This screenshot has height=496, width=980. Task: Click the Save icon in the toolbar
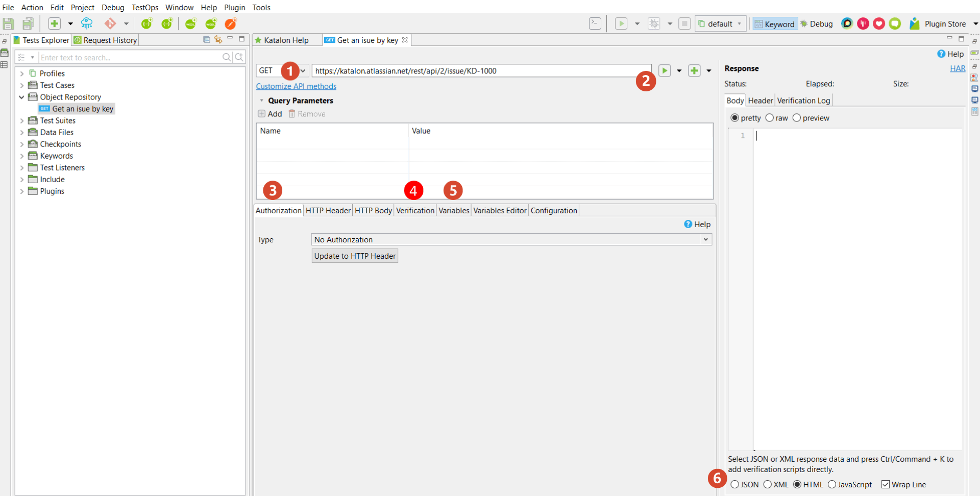click(8, 23)
